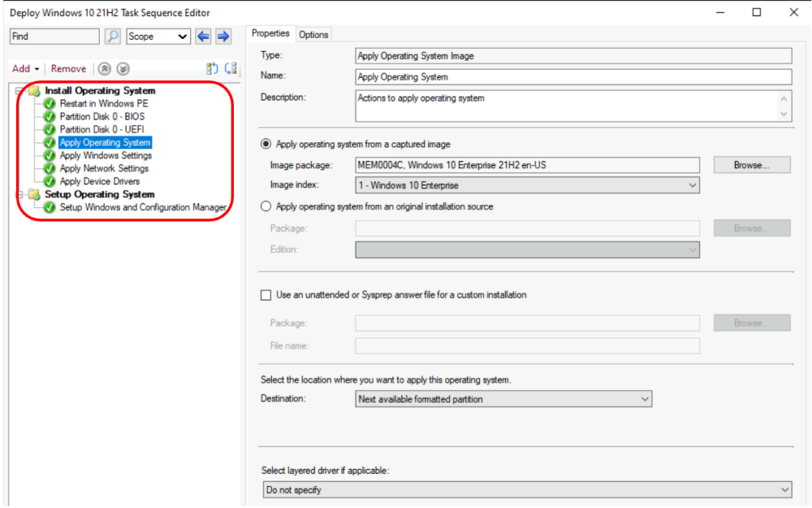Switch to the Options tab

pyautogui.click(x=313, y=35)
